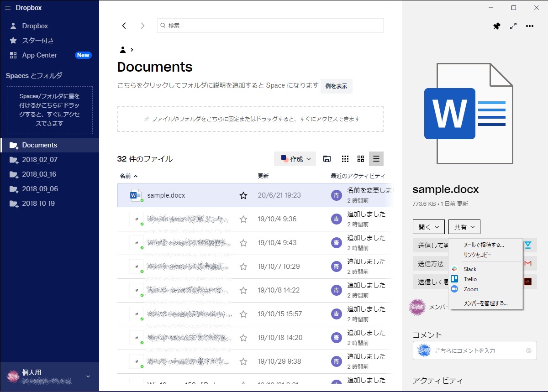The width and height of the screenshot is (548, 392).
Task: Open folder in File Explorer icon
Action: click(327, 159)
